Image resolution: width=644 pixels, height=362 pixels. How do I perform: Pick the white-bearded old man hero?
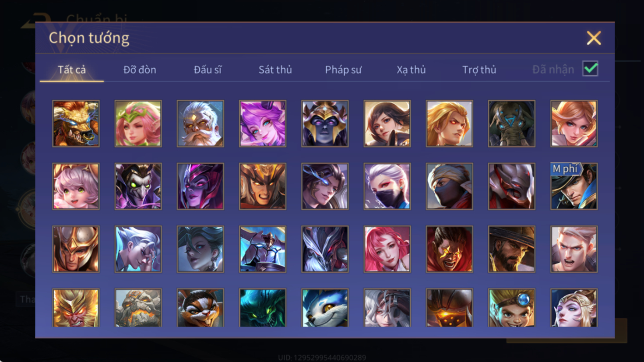[x=200, y=123]
